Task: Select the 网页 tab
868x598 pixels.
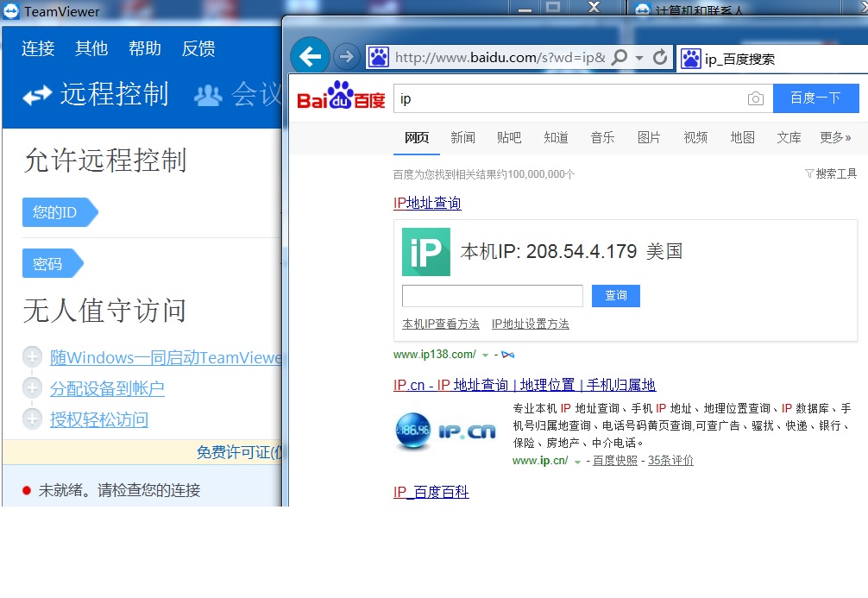Action: pyautogui.click(x=417, y=137)
